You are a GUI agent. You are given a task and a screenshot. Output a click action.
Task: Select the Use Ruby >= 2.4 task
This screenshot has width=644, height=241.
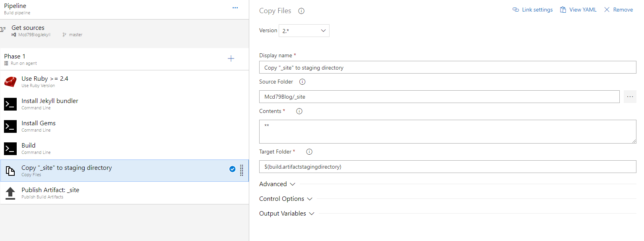pos(45,81)
